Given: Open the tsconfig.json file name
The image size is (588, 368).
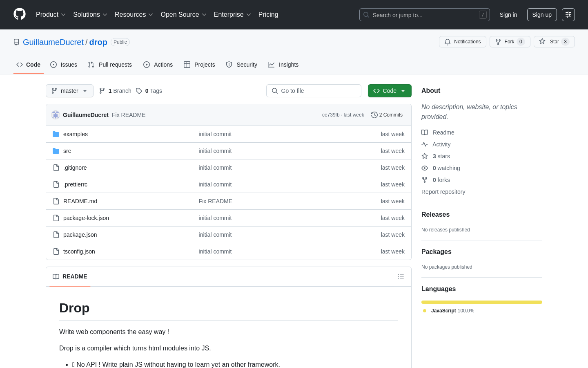Looking at the screenshot, I should pyautogui.click(x=79, y=251).
